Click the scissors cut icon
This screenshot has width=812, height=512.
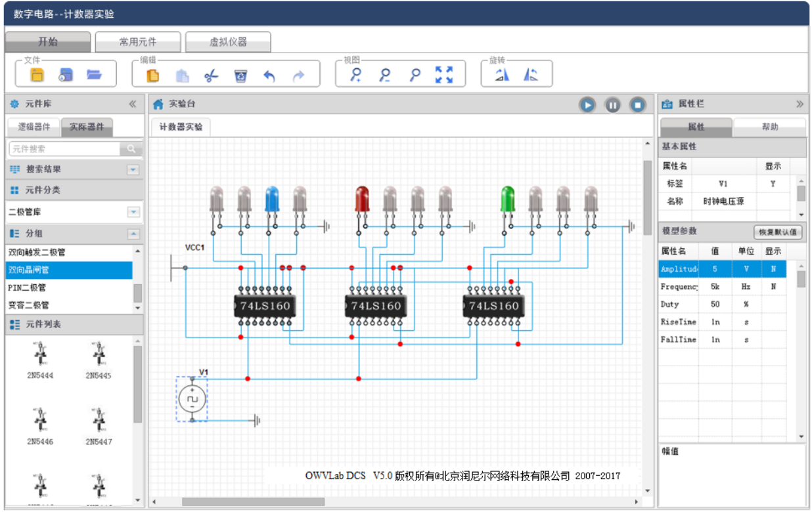pos(211,75)
